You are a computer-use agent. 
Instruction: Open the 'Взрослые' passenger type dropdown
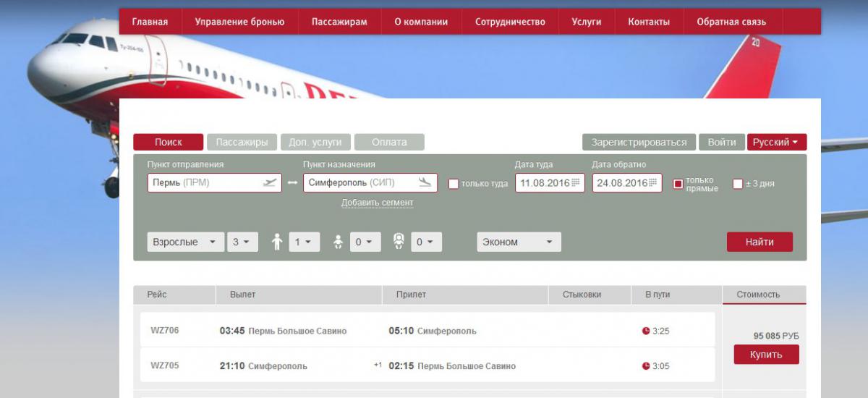click(x=185, y=242)
